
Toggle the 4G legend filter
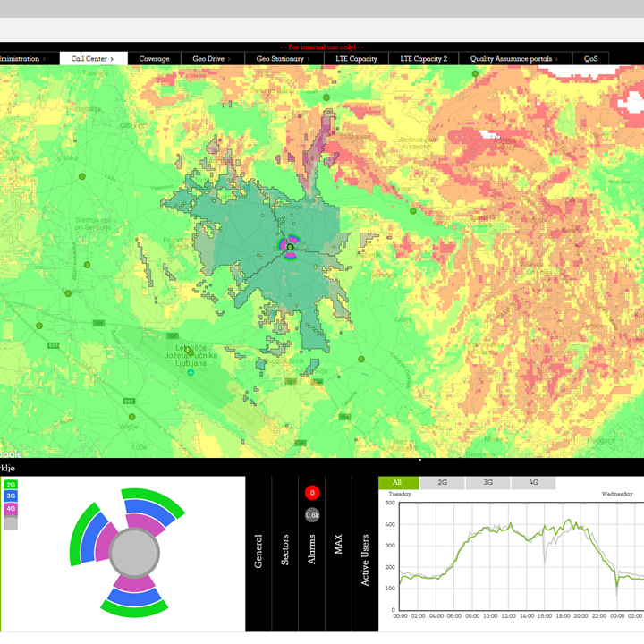click(11, 509)
